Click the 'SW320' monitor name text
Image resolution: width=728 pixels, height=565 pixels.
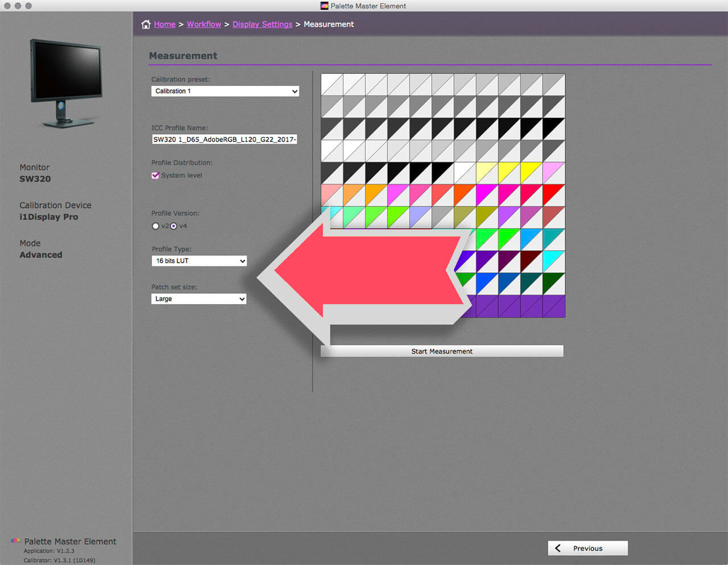tap(35, 179)
